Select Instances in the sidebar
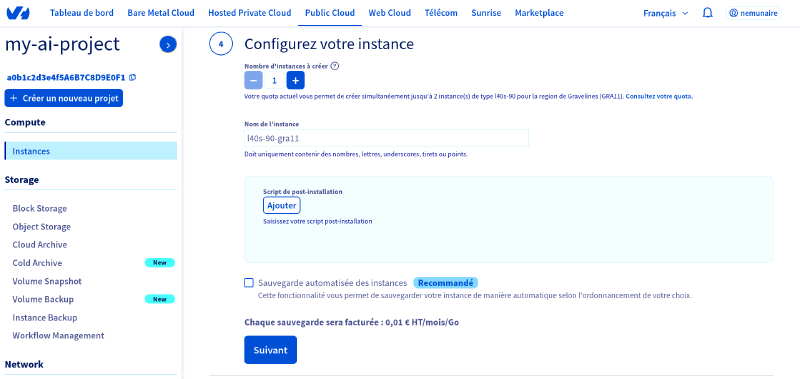The height and width of the screenshot is (379, 800). [91, 151]
